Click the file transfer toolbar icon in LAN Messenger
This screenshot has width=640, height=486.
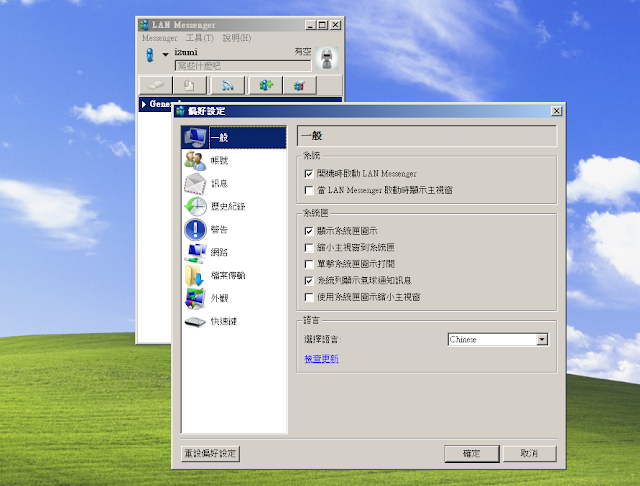[189, 85]
